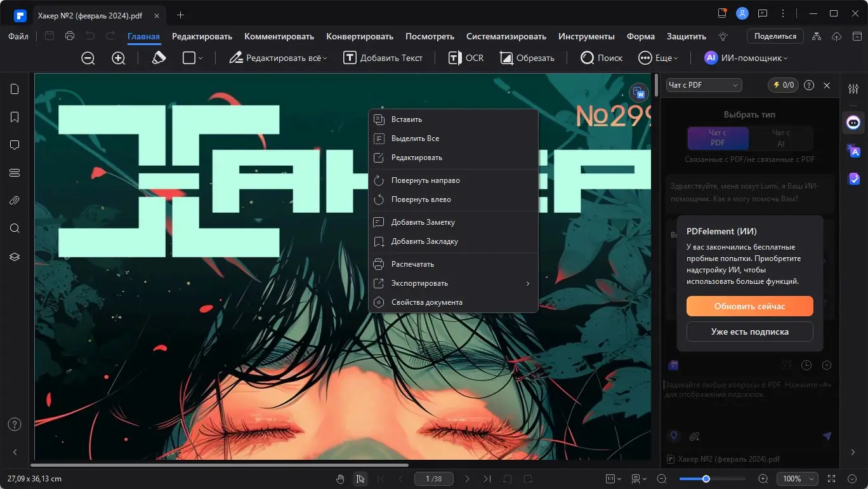Click the convert to Word floating icon
868x489 pixels.
click(640, 93)
